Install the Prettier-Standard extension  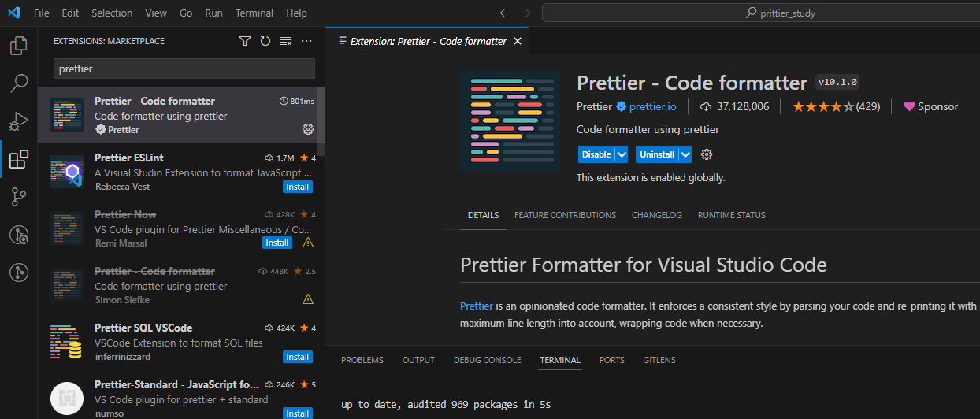[298, 413]
